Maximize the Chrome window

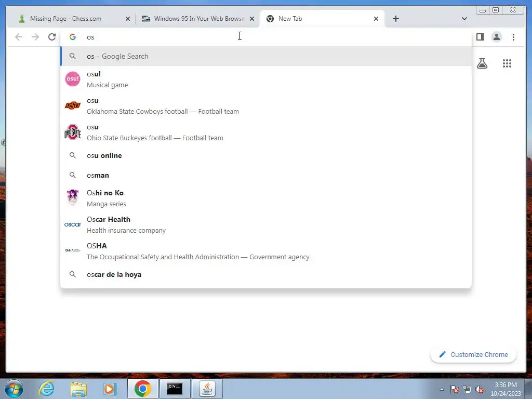(496, 10)
